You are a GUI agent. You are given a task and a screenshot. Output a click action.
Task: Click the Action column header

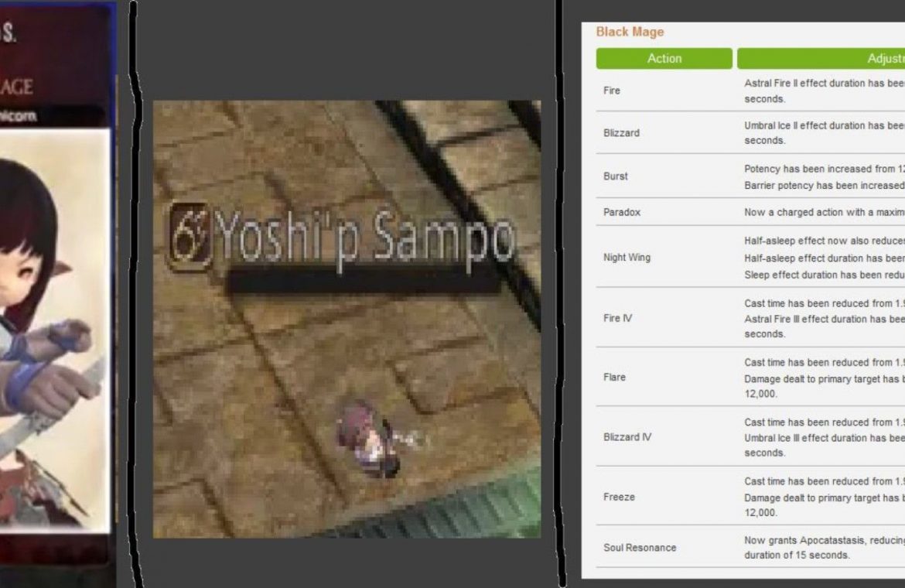coord(664,58)
